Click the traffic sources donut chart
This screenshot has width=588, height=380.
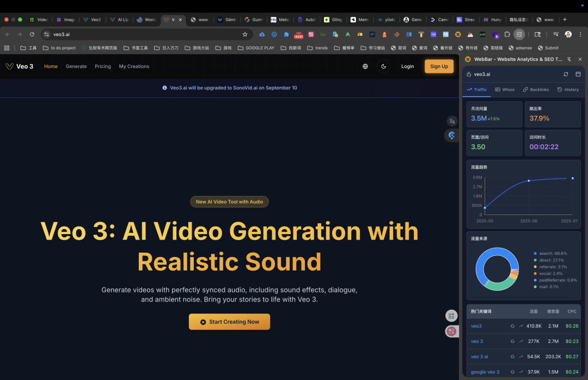pos(497,269)
